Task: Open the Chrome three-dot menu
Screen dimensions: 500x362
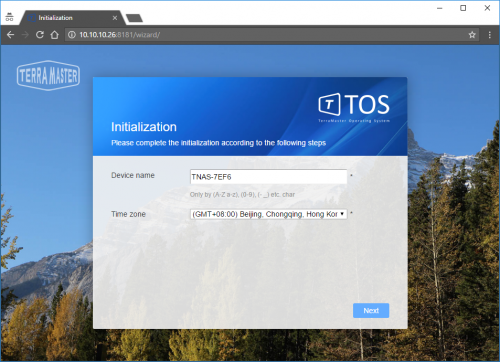Action: tap(489, 35)
